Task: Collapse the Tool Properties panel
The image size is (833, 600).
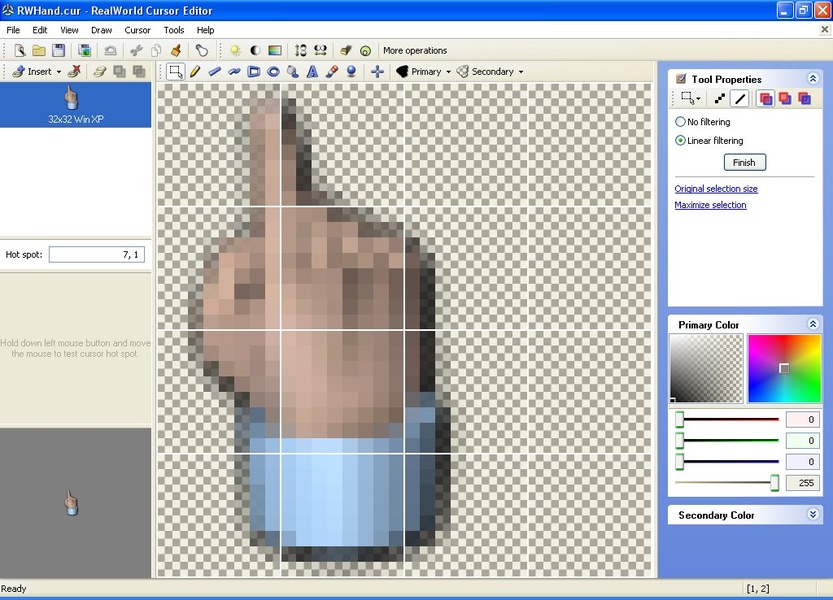Action: coord(812,79)
